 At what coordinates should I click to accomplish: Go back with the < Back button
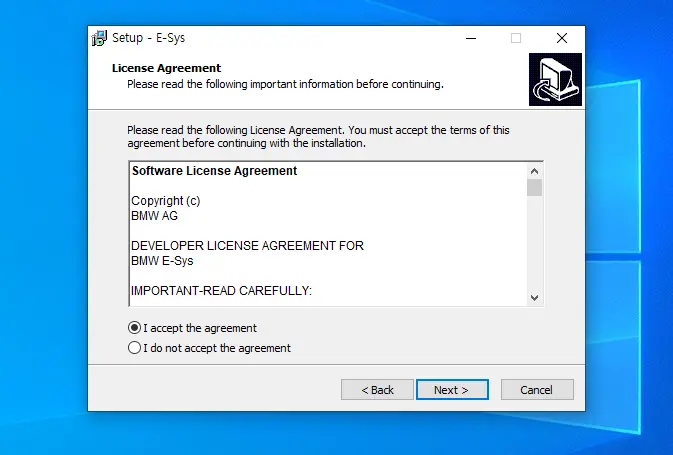[377, 390]
